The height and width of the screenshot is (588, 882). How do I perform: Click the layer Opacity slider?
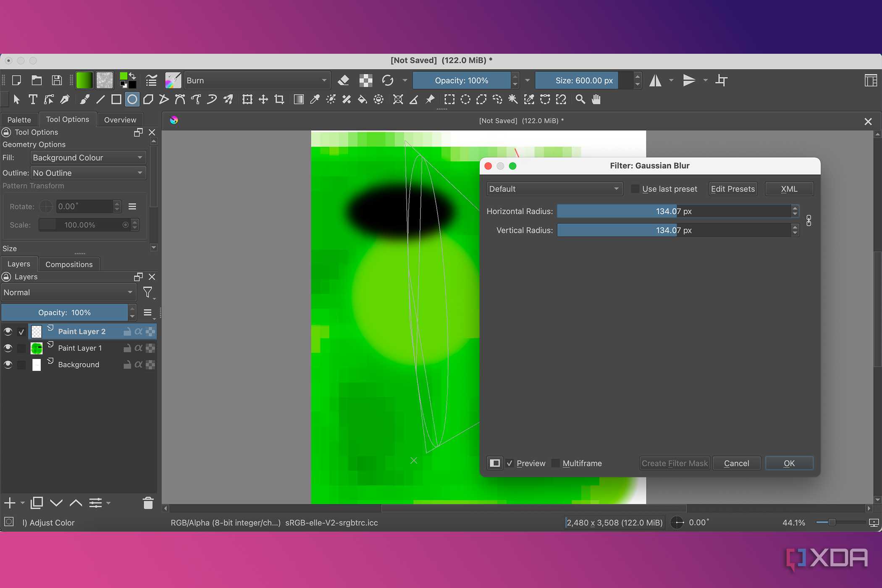pyautogui.click(x=65, y=312)
